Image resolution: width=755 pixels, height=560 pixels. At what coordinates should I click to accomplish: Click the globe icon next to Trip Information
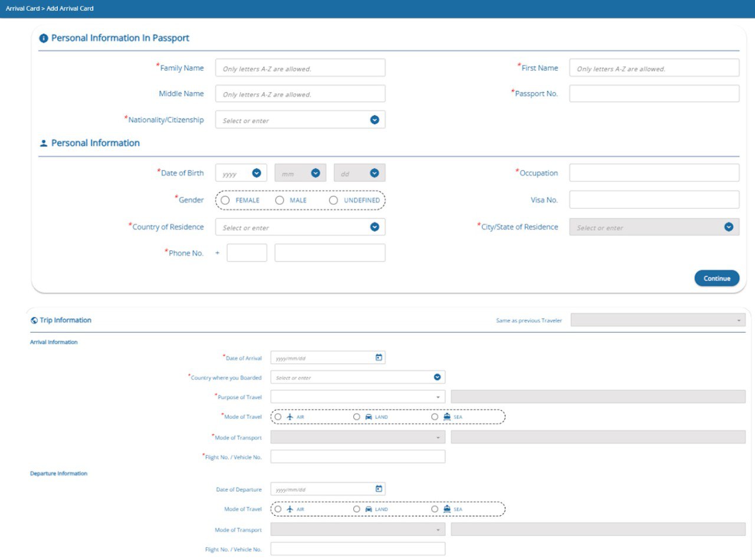coord(34,320)
